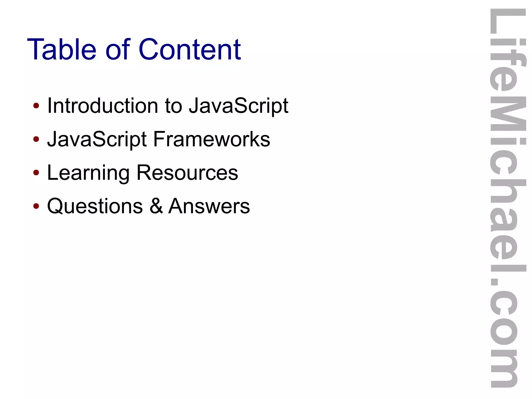Click the red bullet dot before "Questions & Answers"
Viewport: 532px width, 399px height.
[x=36, y=206]
